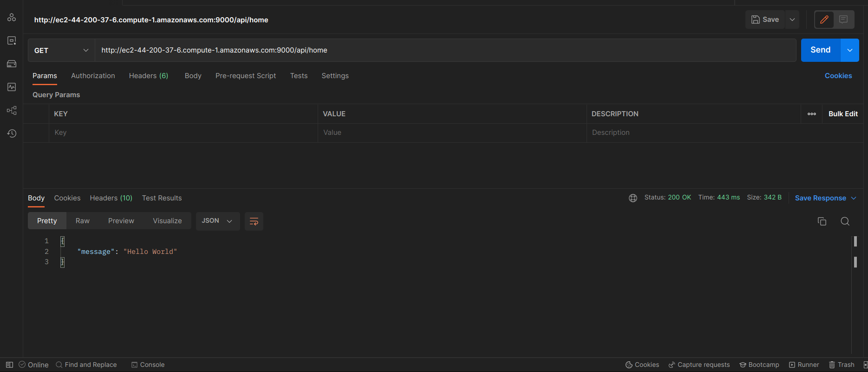The width and height of the screenshot is (868, 372).
Task: Open the Monitors sidebar icon
Action: click(x=12, y=87)
